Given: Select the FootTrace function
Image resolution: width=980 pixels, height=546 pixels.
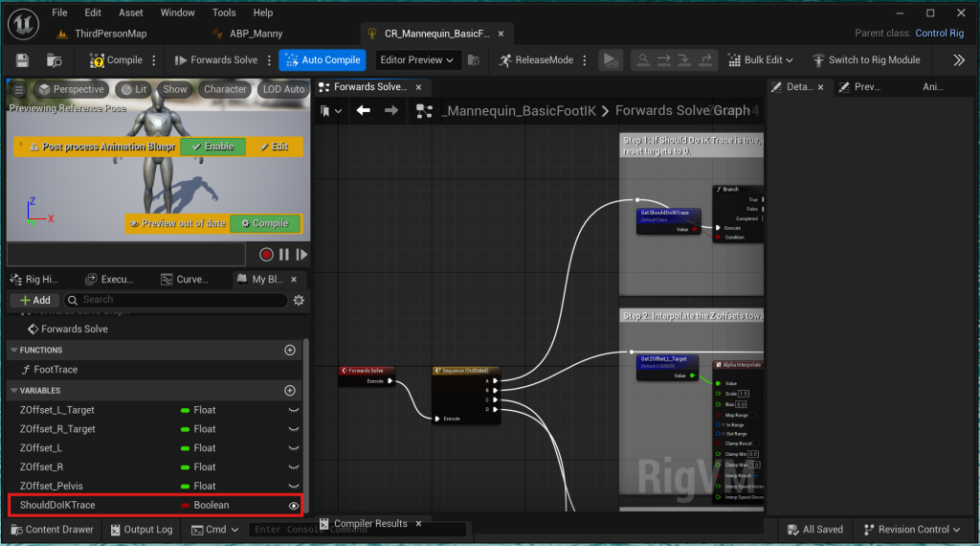Looking at the screenshot, I should [x=50, y=370].
